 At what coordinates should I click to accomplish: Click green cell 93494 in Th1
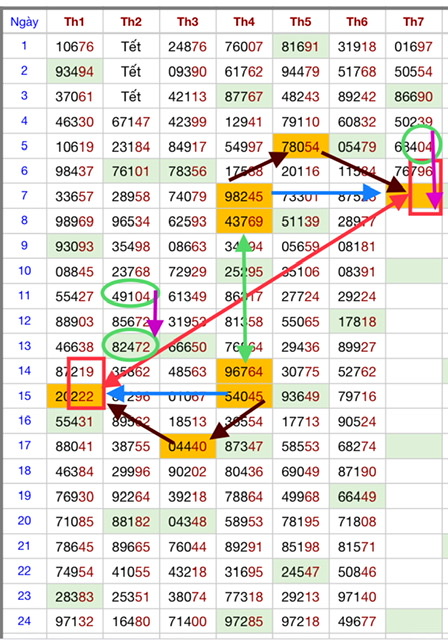point(74,71)
